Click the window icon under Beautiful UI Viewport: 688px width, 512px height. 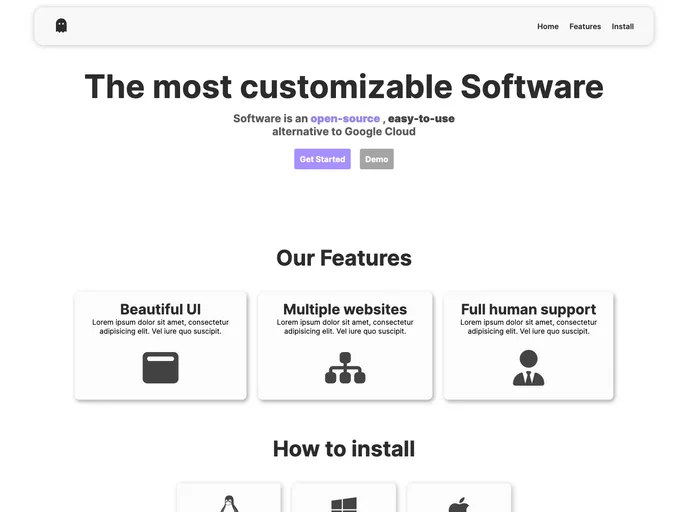click(x=160, y=368)
